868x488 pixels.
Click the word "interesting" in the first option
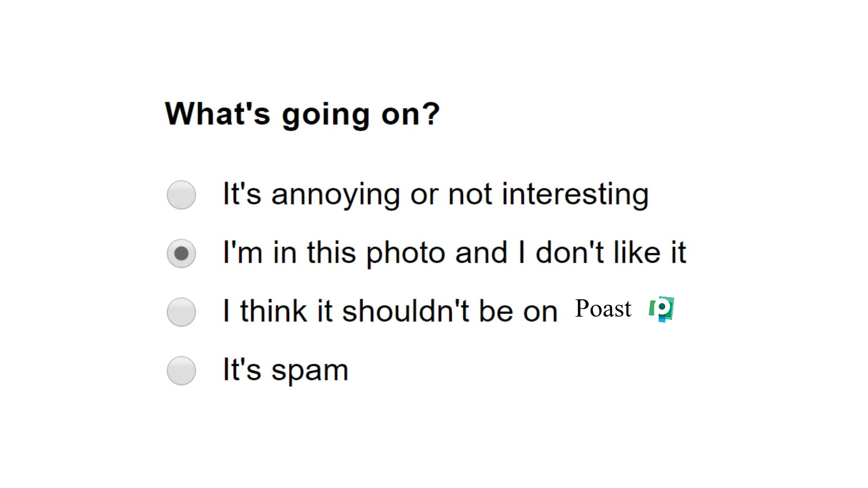pyautogui.click(x=575, y=194)
